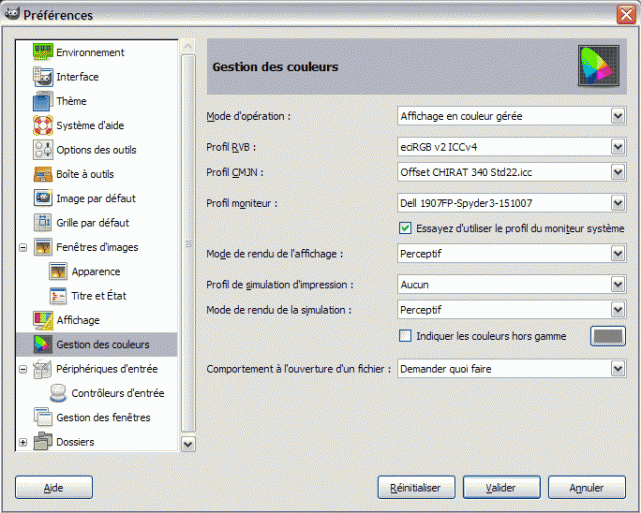Collapse the Fenêtres d'images tree branch

pos(23,247)
